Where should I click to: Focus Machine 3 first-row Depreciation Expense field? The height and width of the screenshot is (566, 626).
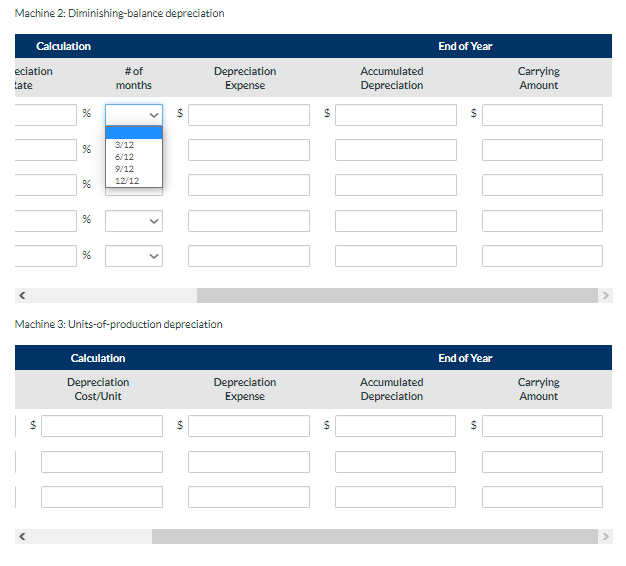(249, 426)
